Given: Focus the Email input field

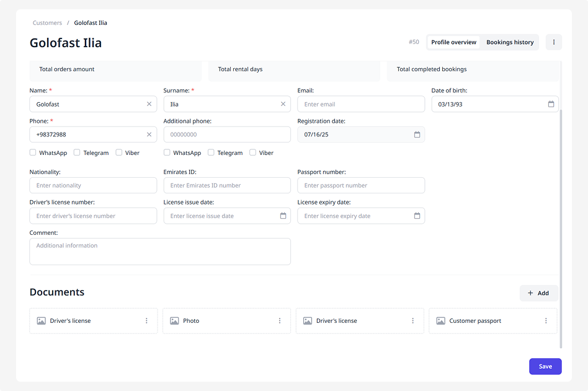Looking at the screenshot, I should (361, 104).
